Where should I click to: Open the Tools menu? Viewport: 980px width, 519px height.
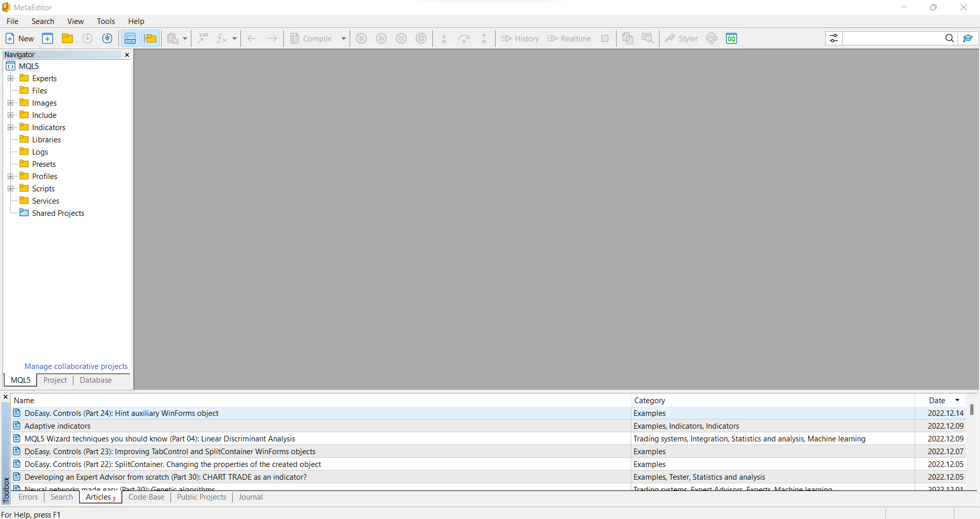106,21
